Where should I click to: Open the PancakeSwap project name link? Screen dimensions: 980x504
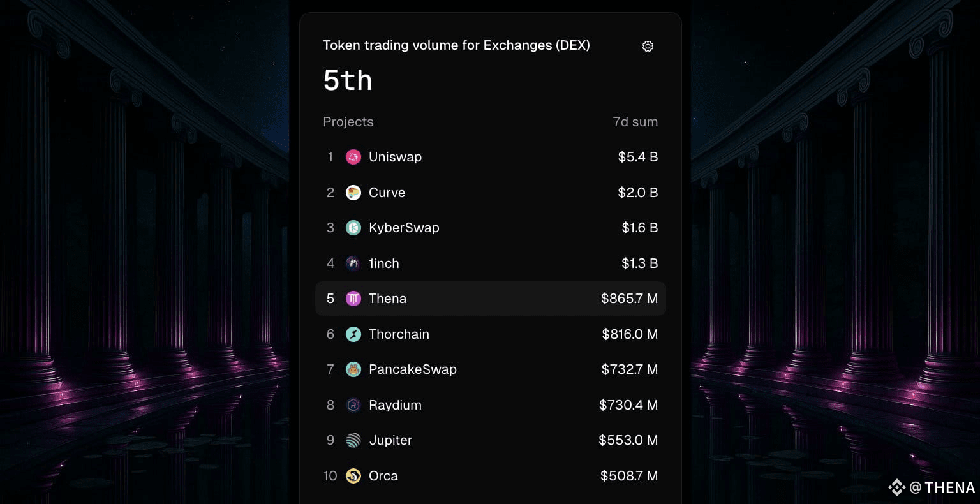pyautogui.click(x=413, y=369)
